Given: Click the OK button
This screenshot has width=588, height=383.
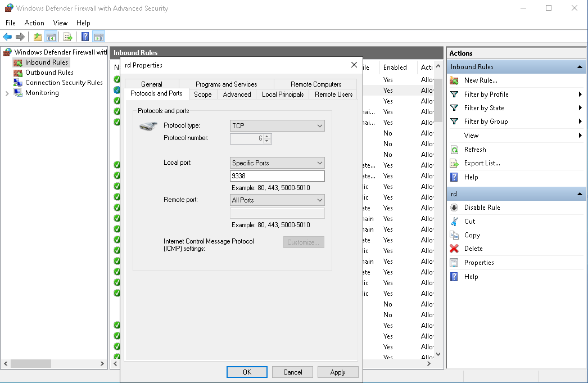Looking at the screenshot, I should point(247,372).
